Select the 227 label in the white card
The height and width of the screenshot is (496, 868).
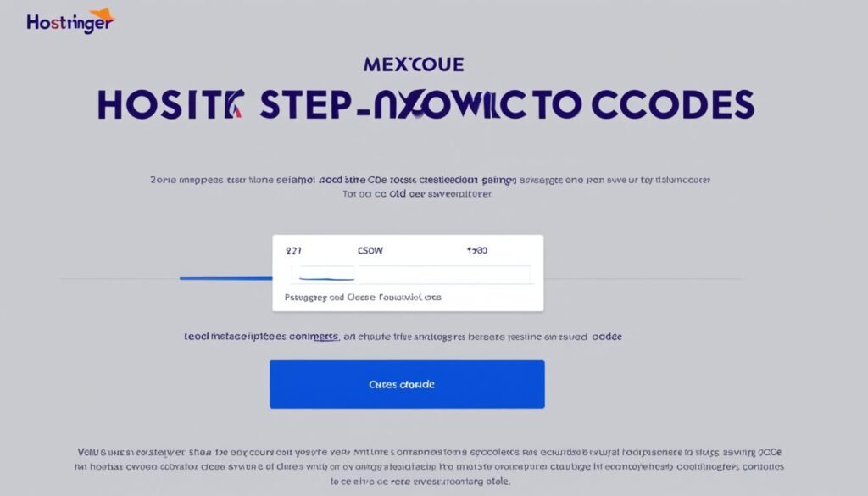coord(293,252)
